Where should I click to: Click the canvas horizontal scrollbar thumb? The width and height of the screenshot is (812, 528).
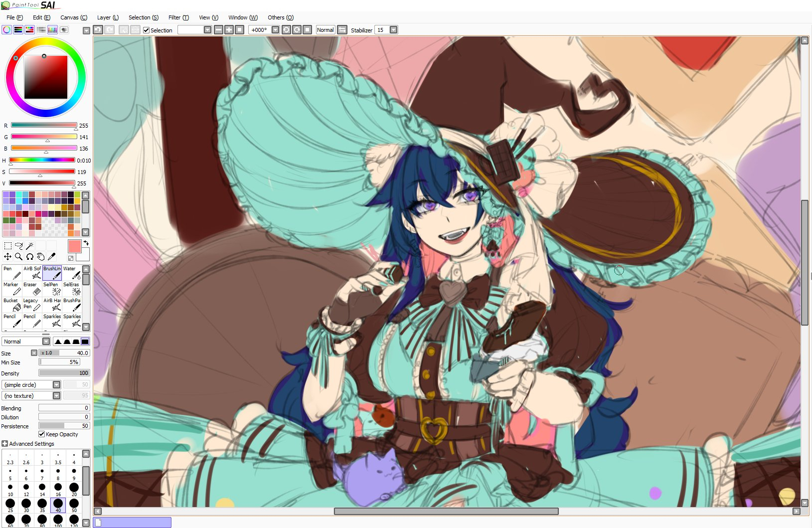tap(446, 511)
